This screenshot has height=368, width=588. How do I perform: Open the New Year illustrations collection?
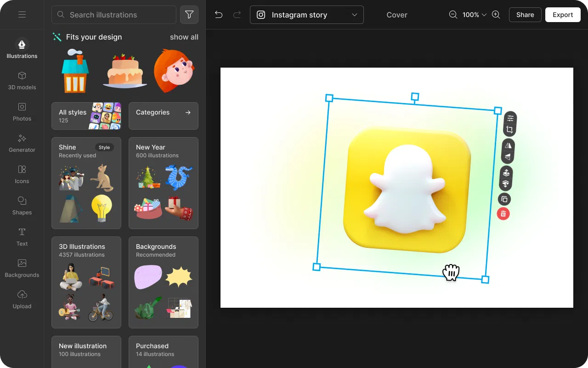point(164,183)
